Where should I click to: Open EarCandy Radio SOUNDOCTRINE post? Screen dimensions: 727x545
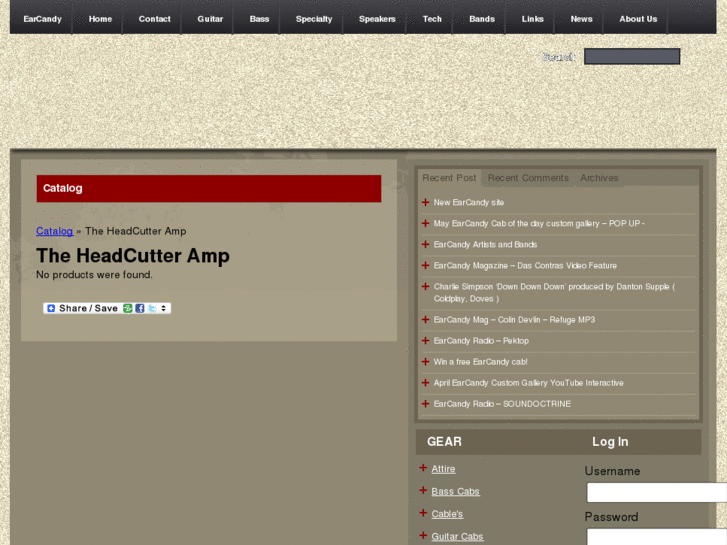(502, 404)
